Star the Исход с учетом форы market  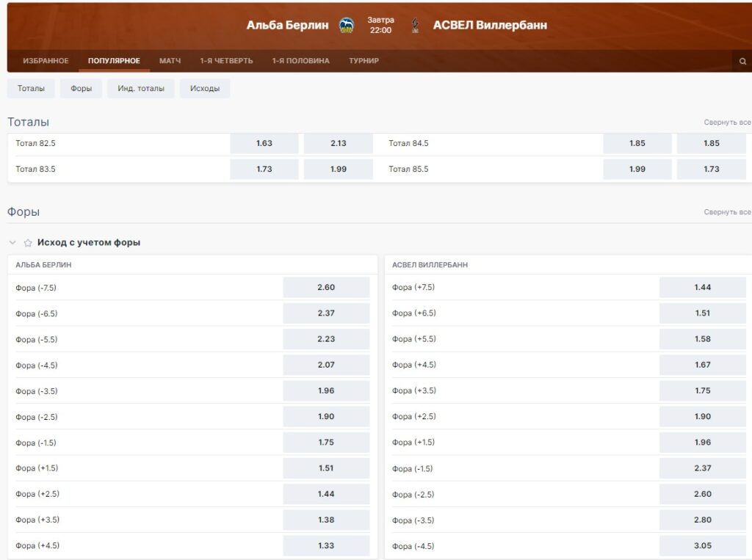28,243
